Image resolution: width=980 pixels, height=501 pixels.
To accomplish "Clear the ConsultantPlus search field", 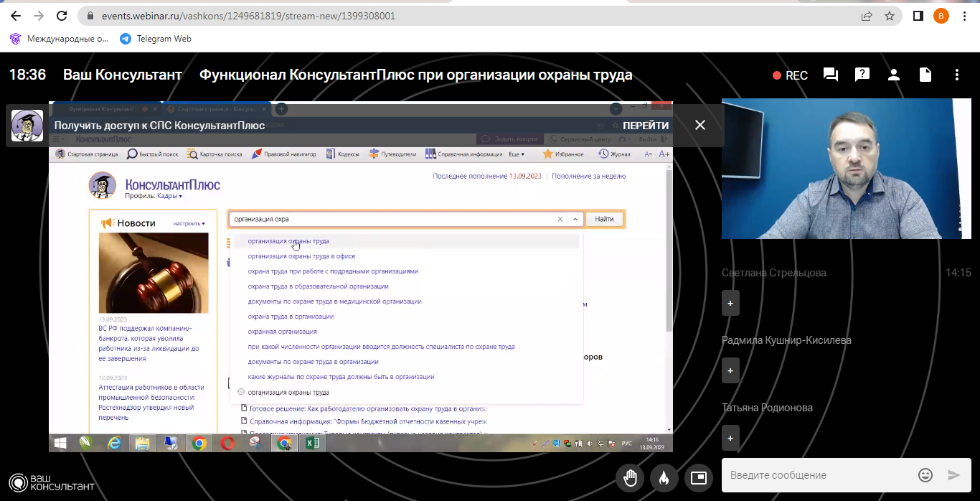I will pyautogui.click(x=560, y=219).
